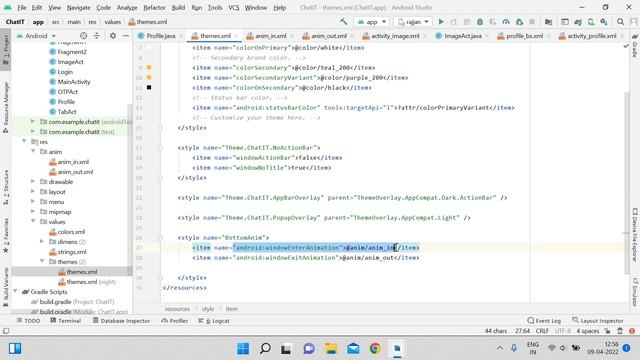Toggle Project tool window from left stripe
Viewport: 640px width, 360px height.
point(6,49)
